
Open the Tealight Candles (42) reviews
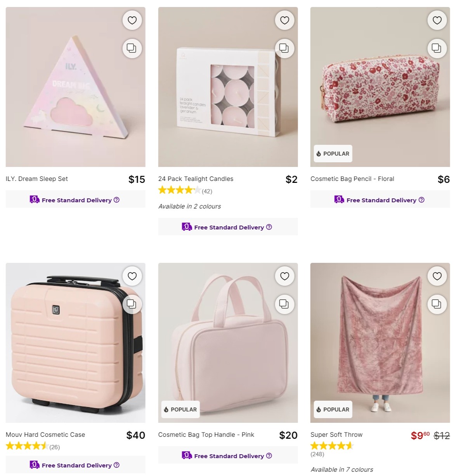click(x=207, y=191)
